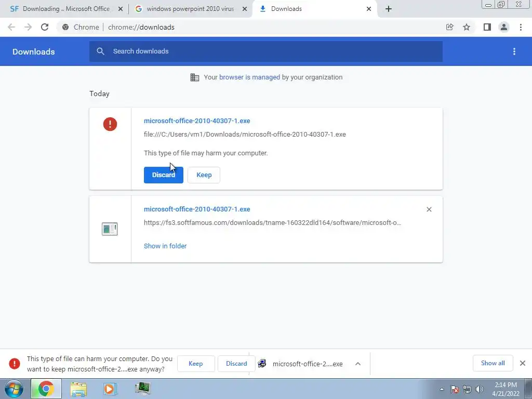Close the Downloads tab
This screenshot has height=399, width=532.
coord(369,9)
